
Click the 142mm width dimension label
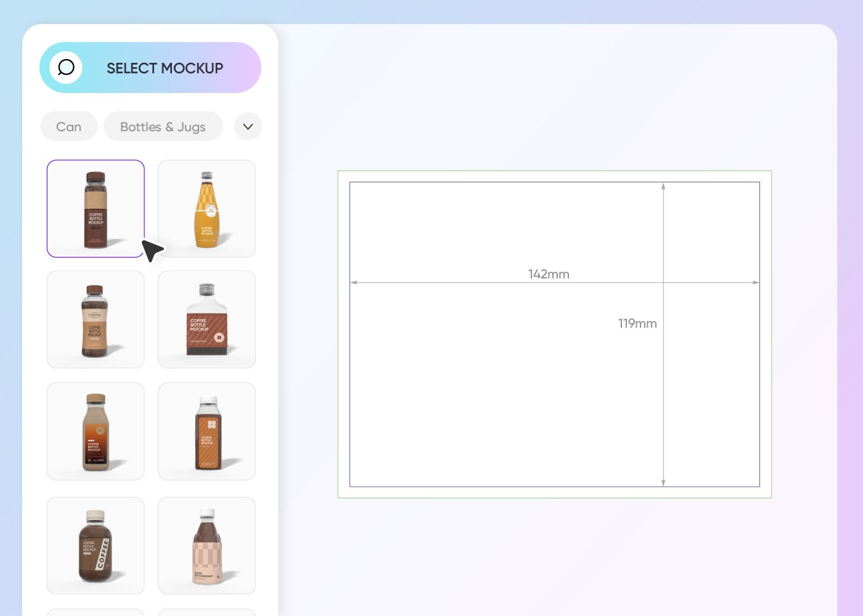[x=548, y=274]
